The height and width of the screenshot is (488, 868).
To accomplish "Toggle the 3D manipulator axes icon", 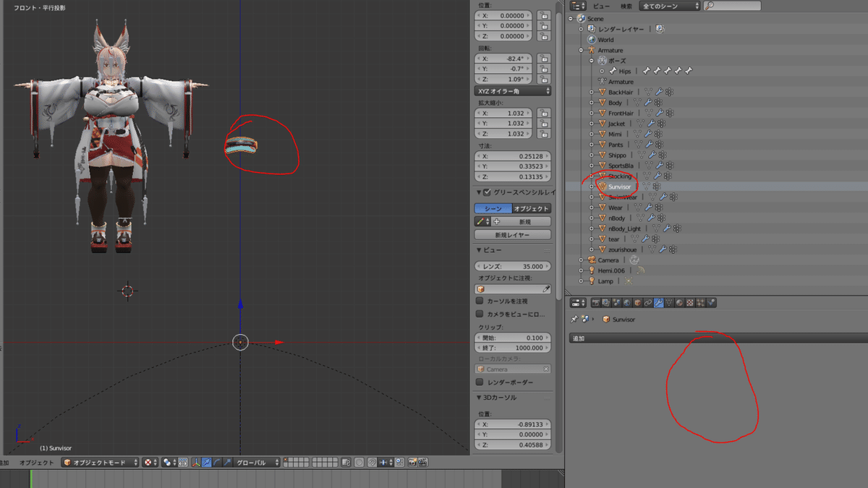I will pyautogui.click(x=196, y=462).
